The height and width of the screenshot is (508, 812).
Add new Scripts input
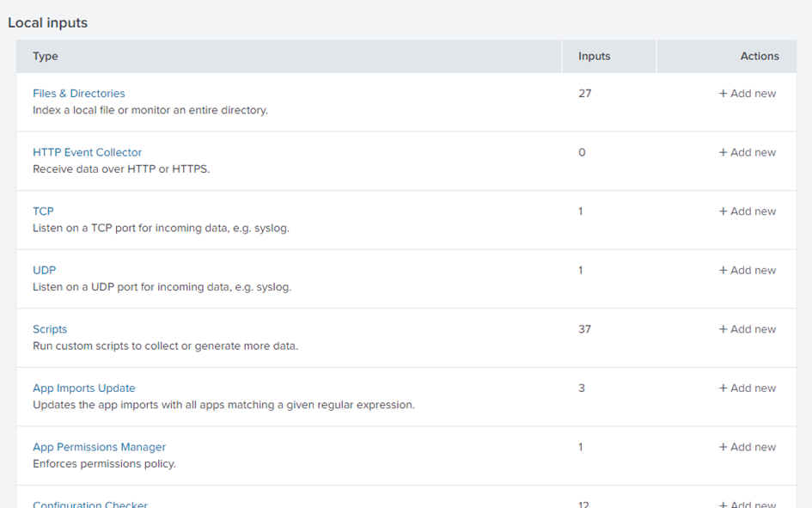click(748, 329)
